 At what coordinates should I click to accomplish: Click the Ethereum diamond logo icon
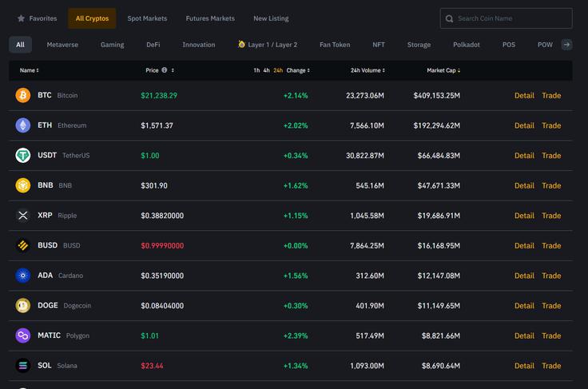point(23,125)
